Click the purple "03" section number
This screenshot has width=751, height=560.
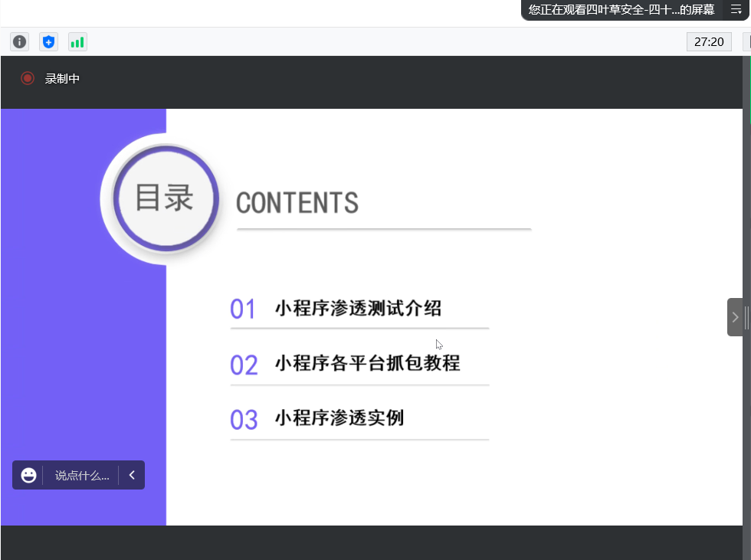pos(244,420)
